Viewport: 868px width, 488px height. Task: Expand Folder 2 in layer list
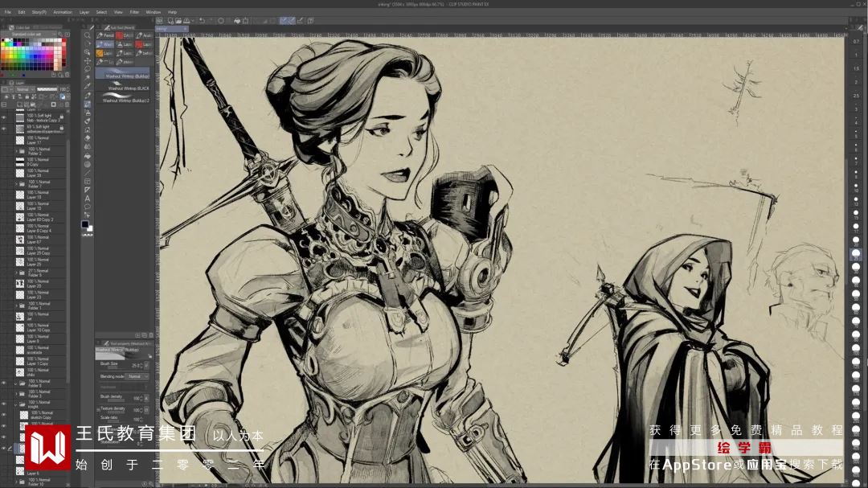(x=16, y=150)
